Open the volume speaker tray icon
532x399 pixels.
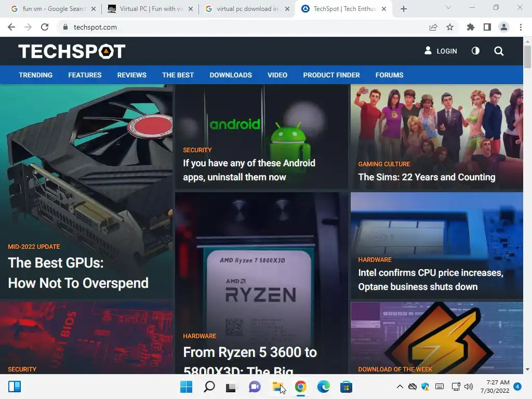[469, 387]
